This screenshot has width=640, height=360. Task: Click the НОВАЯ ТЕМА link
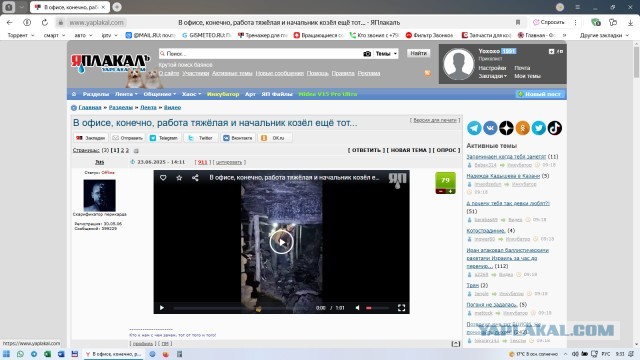[x=409, y=150]
